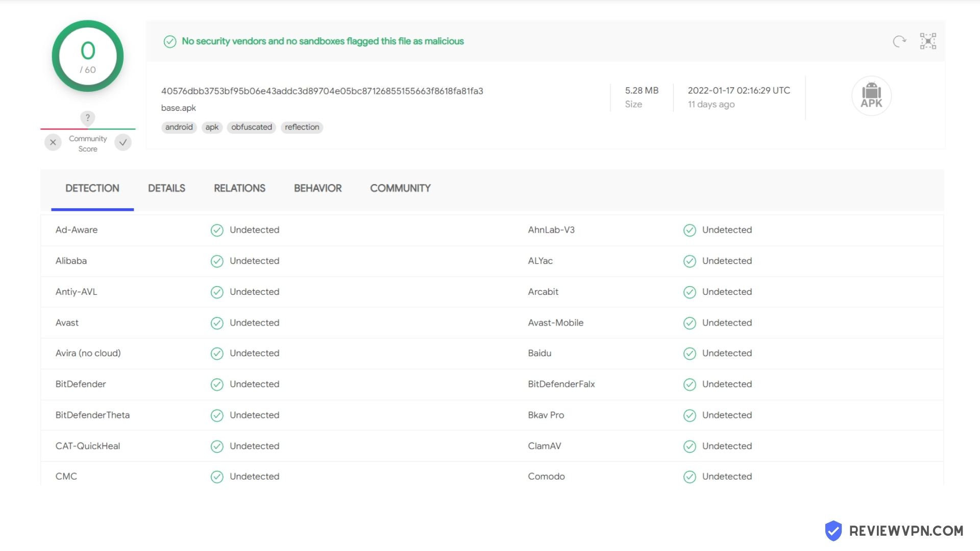The height and width of the screenshot is (551, 980).
Task: Click the Ad-Aware undetected check icon
Action: (217, 230)
